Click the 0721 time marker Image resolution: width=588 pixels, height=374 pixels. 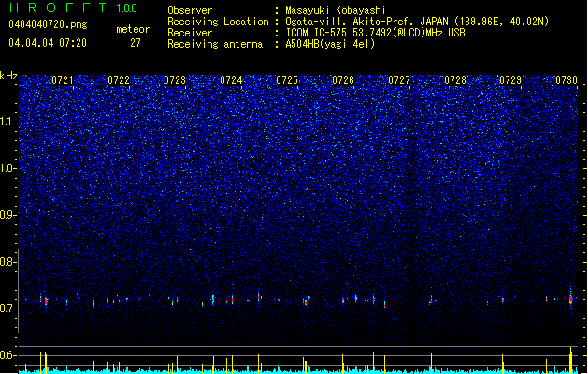pyautogui.click(x=63, y=80)
